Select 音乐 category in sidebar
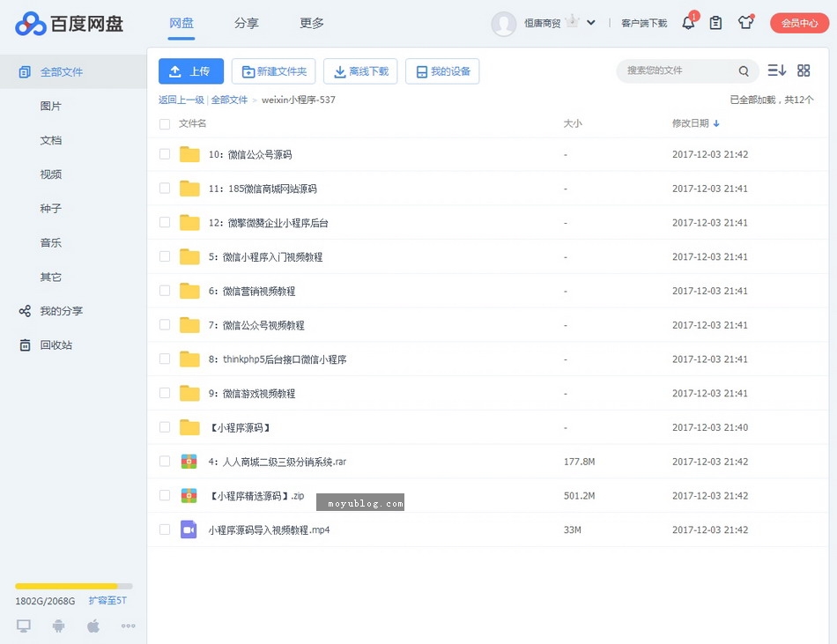Viewport: 837px width, 644px height. [x=51, y=243]
